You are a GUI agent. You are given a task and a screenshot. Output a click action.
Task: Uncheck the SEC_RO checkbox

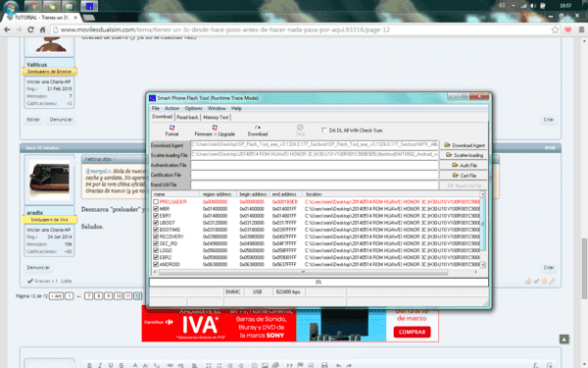pyautogui.click(x=156, y=243)
